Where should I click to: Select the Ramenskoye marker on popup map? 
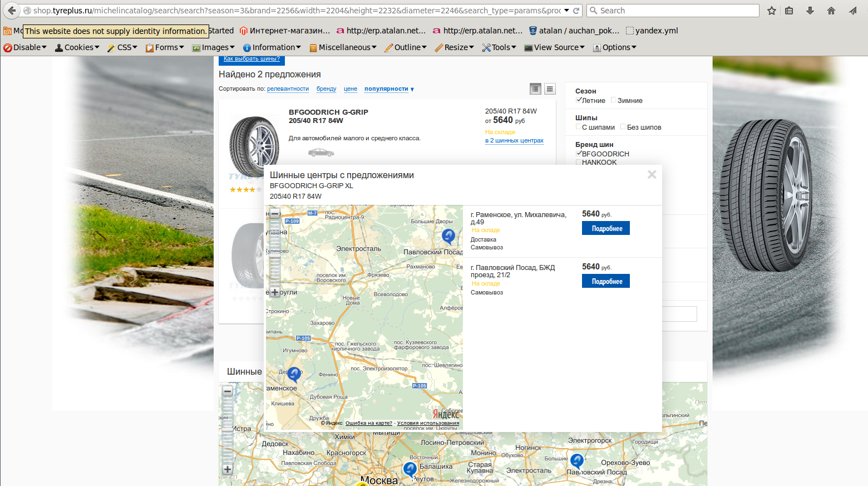click(294, 374)
